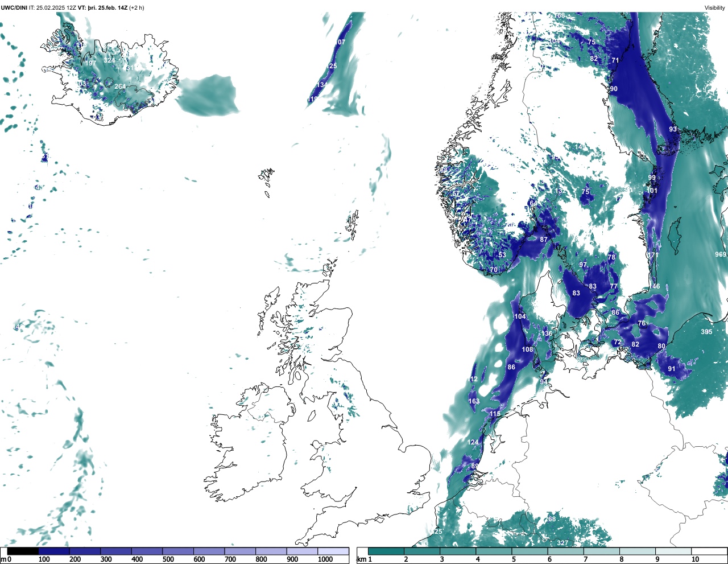728x564 pixels.
Task: Click the '76' visibility value in southern Baltic
Action: pyautogui.click(x=642, y=323)
